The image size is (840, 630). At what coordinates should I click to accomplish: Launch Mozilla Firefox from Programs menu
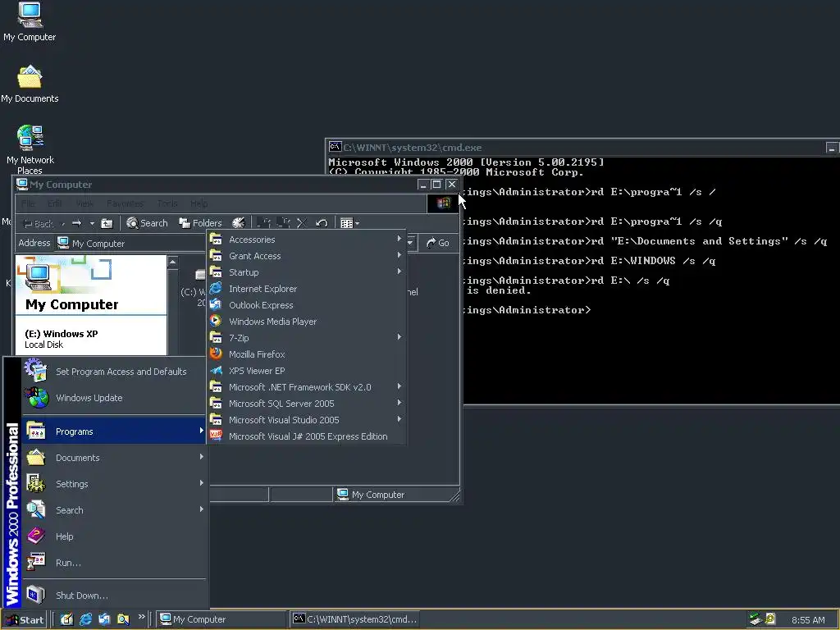point(306,354)
